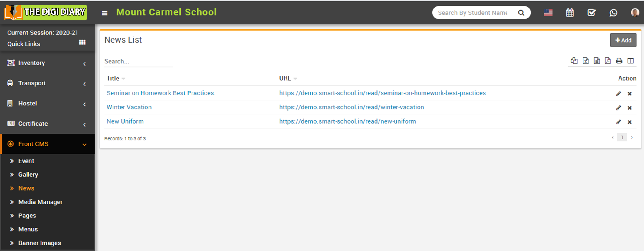Click the Add news button
Image resolution: width=644 pixels, height=251 pixels.
pos(623,40)
